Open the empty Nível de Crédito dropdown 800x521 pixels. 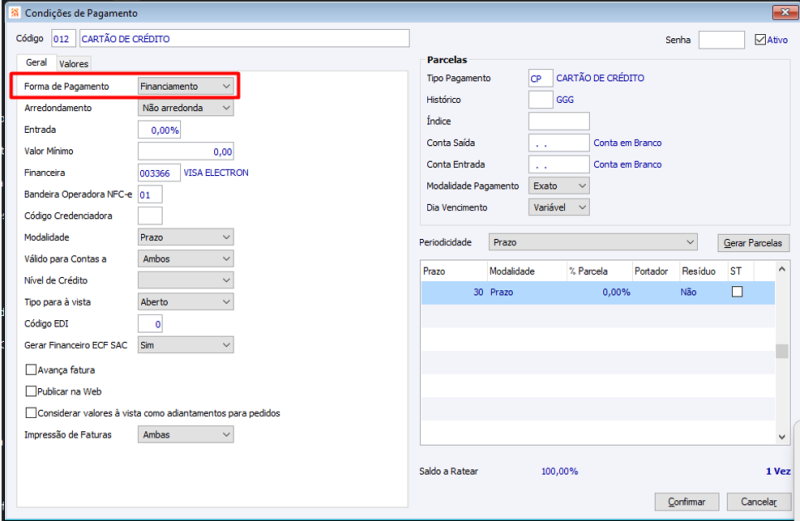pyautogui.click(x=186, y=280)
